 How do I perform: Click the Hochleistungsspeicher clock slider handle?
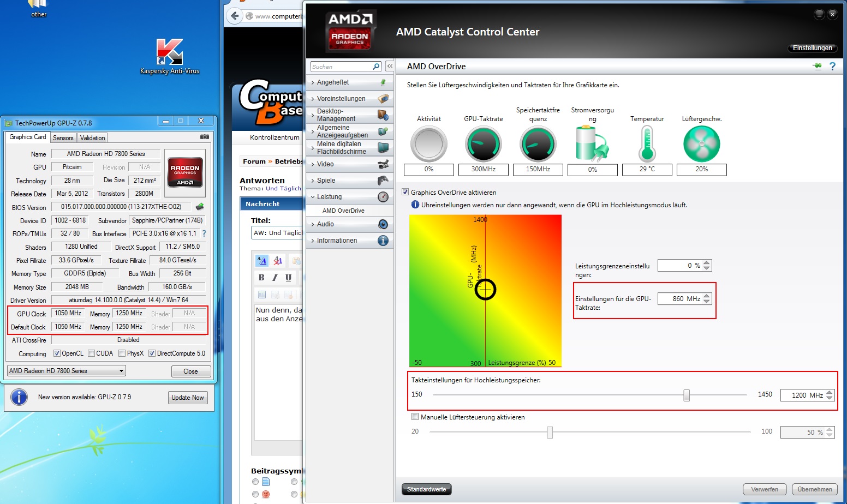pyautogui.click(x=687, y=395)
